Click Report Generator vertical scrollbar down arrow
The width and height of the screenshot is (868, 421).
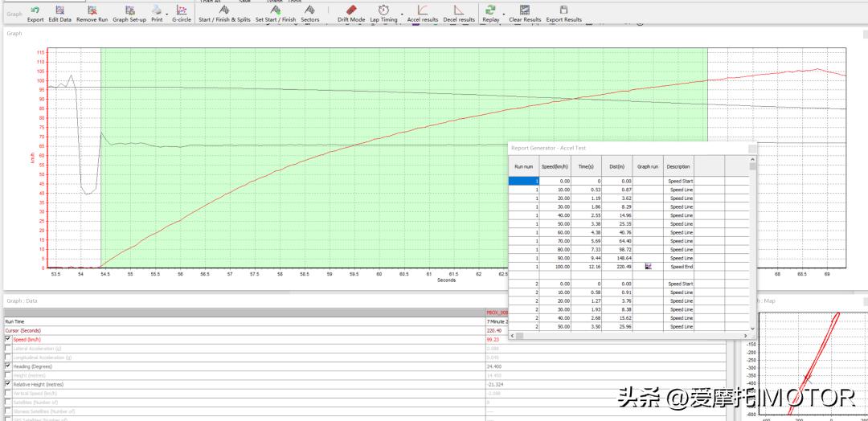pos(752,328)
